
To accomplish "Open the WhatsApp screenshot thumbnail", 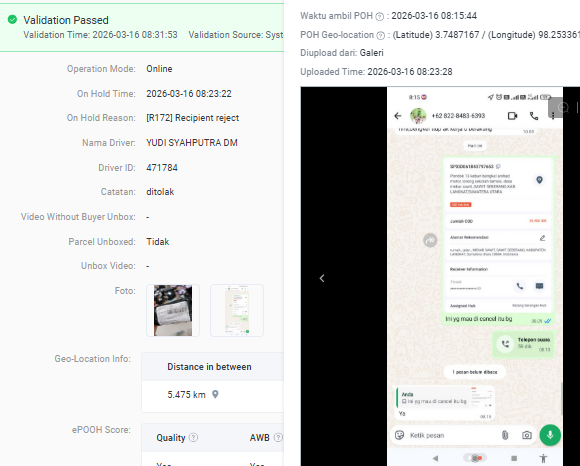I will point(237,310).
